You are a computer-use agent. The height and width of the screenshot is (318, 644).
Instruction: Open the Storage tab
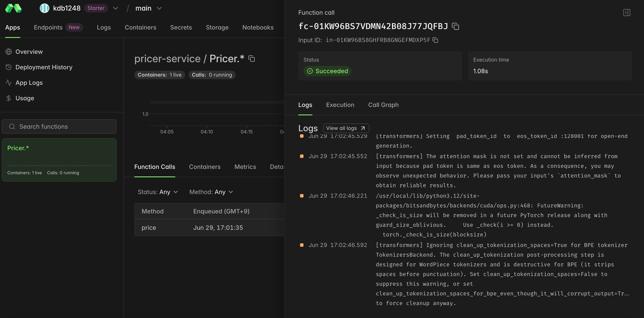pos(217,27)
